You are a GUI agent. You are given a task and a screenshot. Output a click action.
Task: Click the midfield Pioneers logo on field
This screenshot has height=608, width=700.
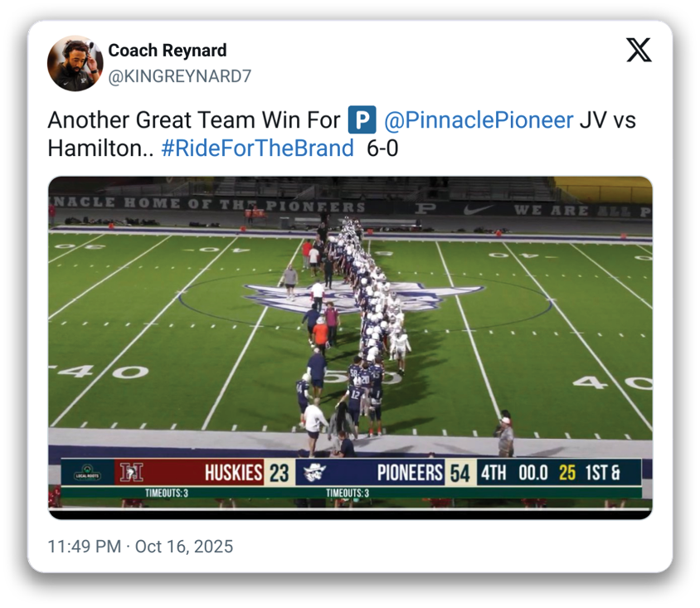pyautogui.click(x=364, y=296)
